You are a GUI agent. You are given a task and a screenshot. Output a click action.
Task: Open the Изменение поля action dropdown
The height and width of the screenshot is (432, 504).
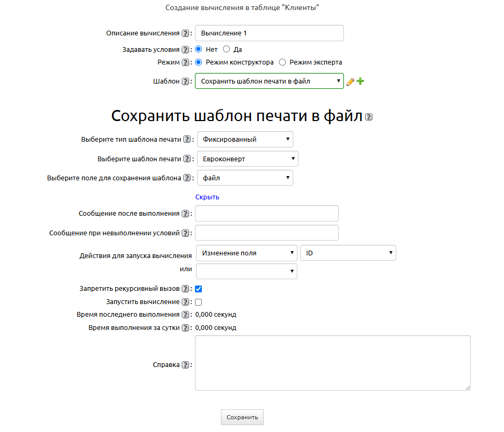[x=246, y=253]
